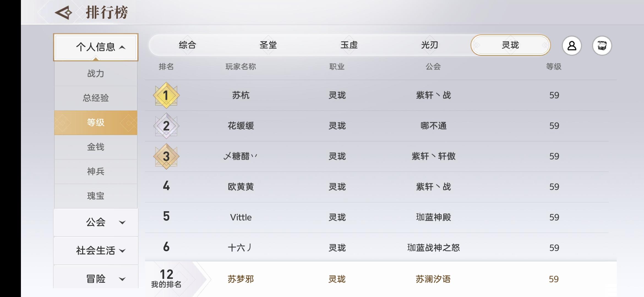644x297 pixels.
Task: Open the Vittle player row
Action: point(377,217)
